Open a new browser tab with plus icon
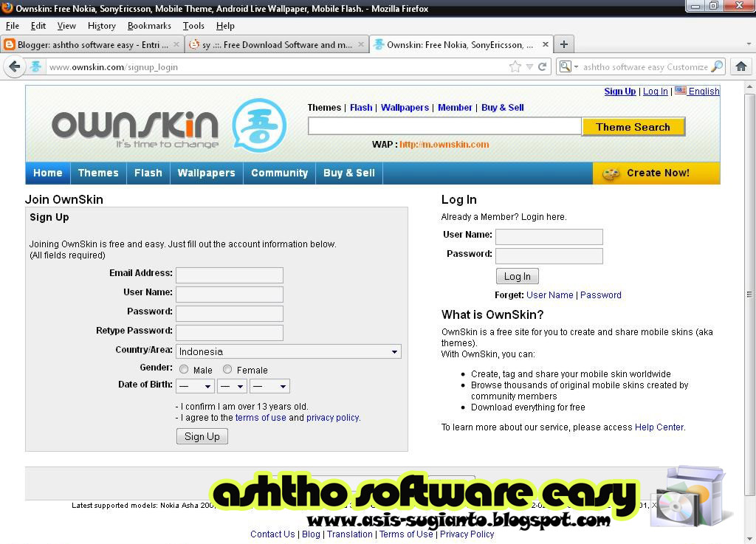This screenshot has width=756, height=544. (x=563, y=44)
